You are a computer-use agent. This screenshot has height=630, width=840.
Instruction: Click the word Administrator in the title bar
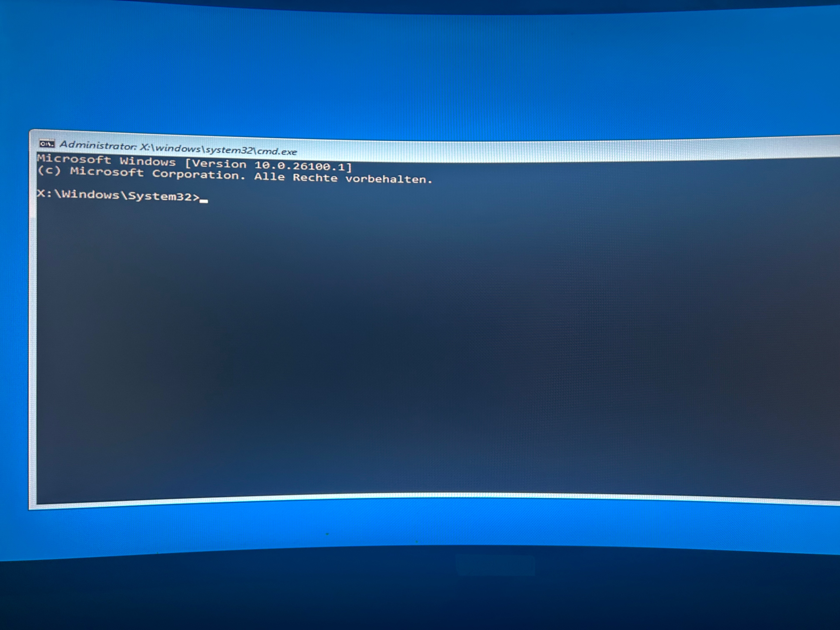(x=98, y=145)
